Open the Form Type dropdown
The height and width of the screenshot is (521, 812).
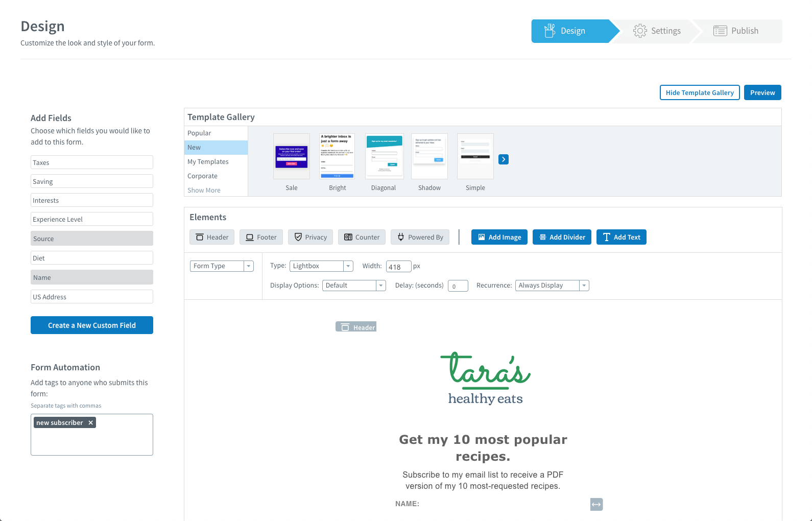click(x=222, y=266)
